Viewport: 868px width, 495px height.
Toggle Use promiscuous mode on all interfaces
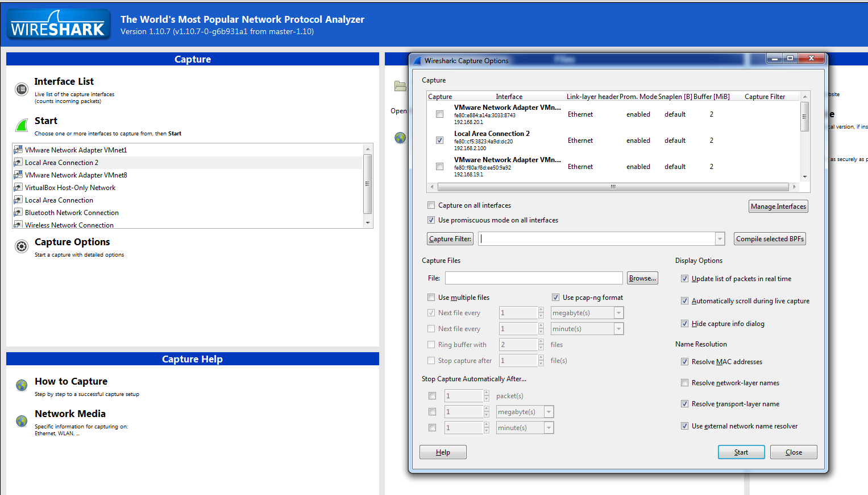coord(431,220)
